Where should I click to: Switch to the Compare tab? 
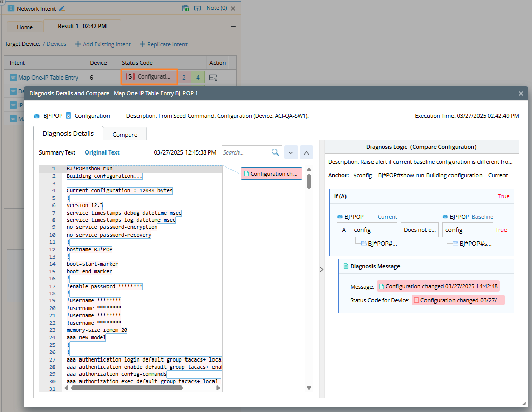click(125, 135)
